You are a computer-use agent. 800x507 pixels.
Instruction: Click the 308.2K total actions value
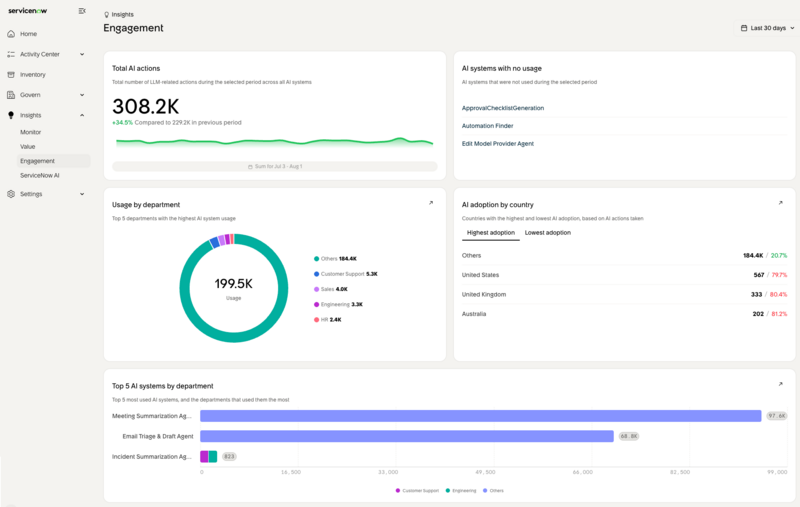pos(145,107)
